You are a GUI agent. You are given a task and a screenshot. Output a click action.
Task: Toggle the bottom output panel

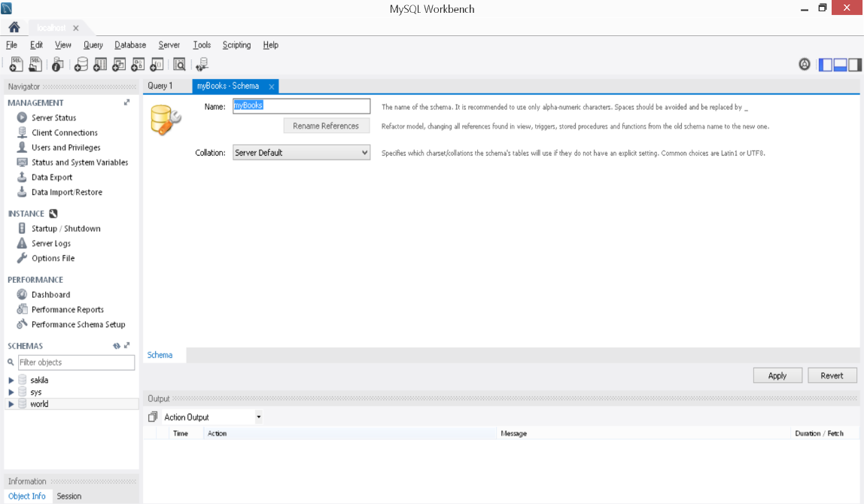[841, 65]
